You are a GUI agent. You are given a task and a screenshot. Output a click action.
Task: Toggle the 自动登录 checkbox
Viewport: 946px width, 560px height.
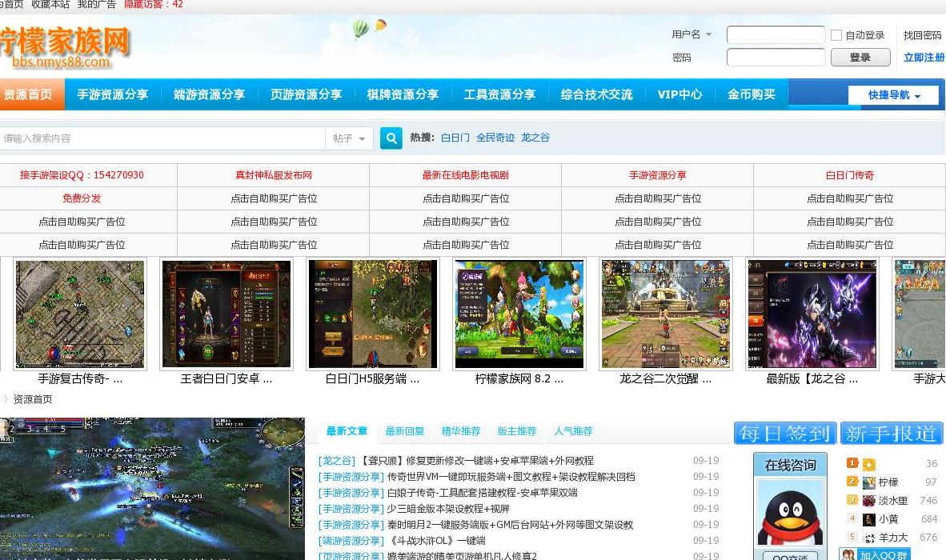click(x=836, y=35)
